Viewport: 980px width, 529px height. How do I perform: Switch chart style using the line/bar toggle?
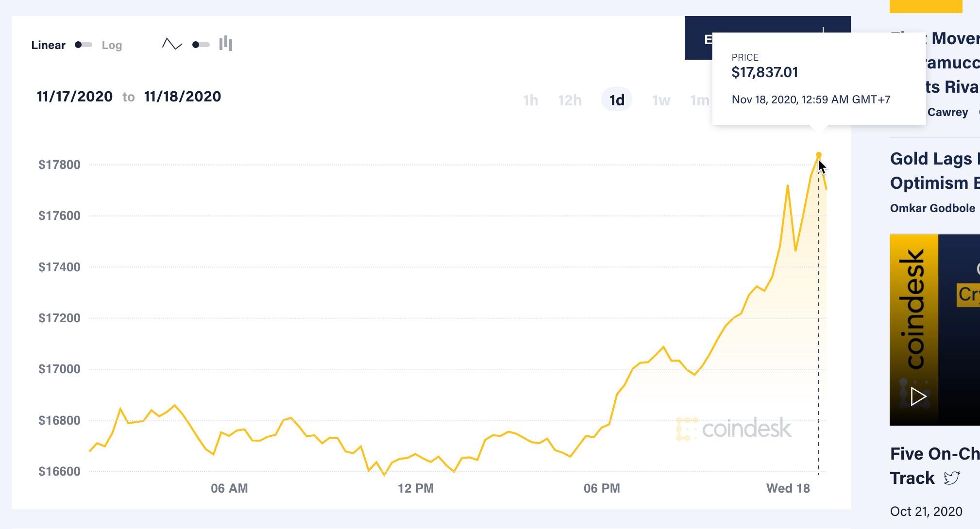coord(199,44)
